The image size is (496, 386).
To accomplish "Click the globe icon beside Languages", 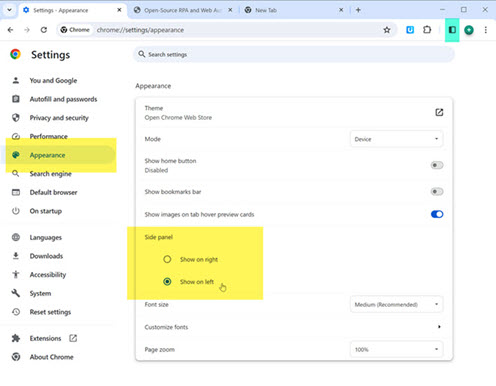I will coord(16,237).
